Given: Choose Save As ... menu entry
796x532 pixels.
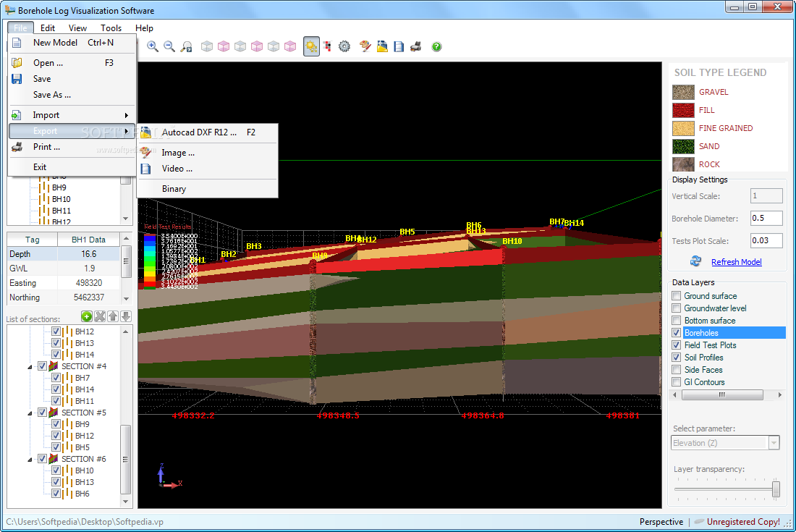Looking at the screenshot, I should pyautogui.click(x=72, y=95).
